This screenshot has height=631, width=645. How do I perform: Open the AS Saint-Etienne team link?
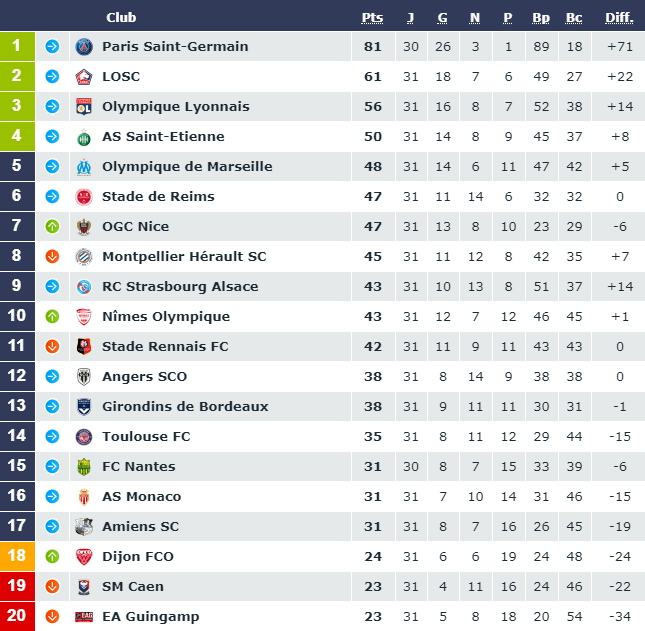(163, 137)
